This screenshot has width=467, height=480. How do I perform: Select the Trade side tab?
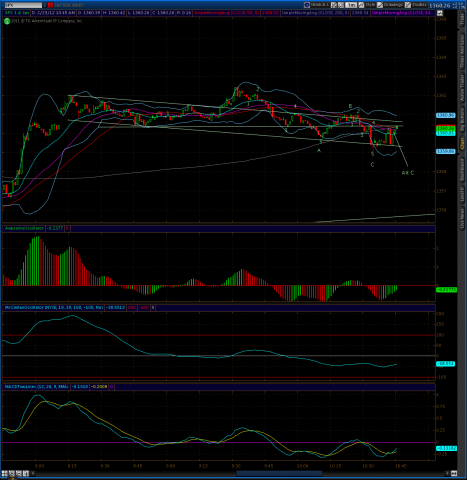[462, 20]
